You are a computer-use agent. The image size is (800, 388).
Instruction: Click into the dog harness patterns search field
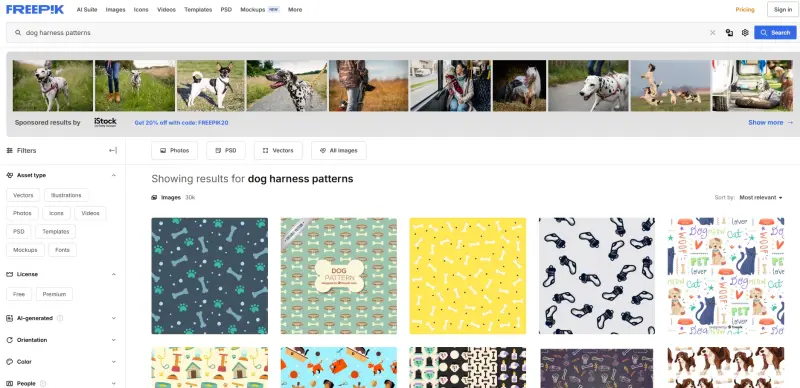357,33
